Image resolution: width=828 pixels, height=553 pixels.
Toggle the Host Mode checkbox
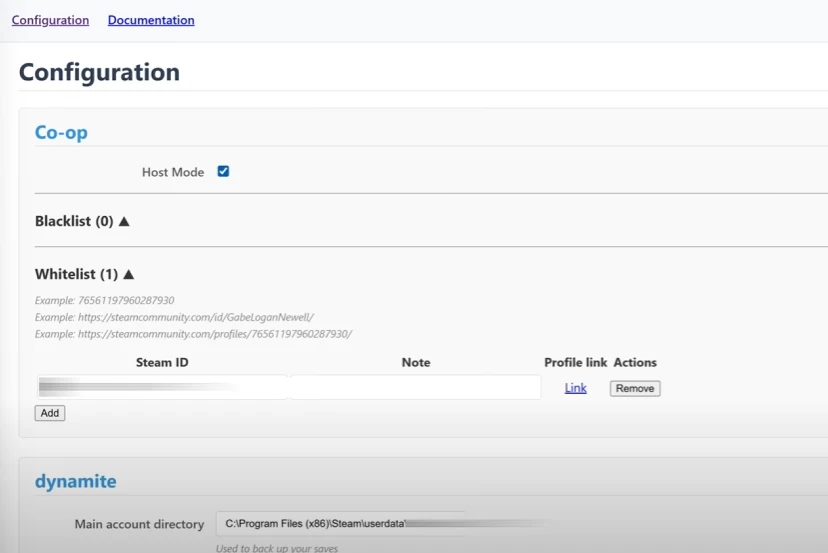[x=223, y=171]
